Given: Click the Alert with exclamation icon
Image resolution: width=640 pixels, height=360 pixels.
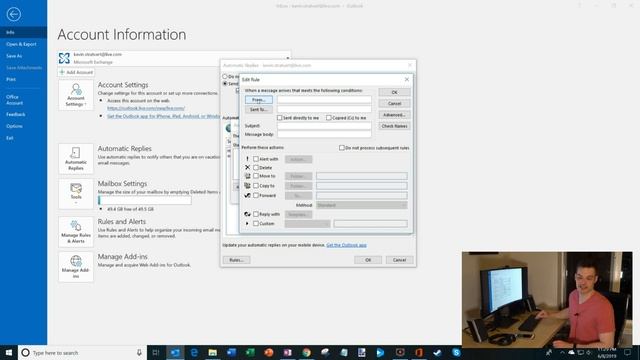Looking at the screenshot, I should (x=247, y=159).
